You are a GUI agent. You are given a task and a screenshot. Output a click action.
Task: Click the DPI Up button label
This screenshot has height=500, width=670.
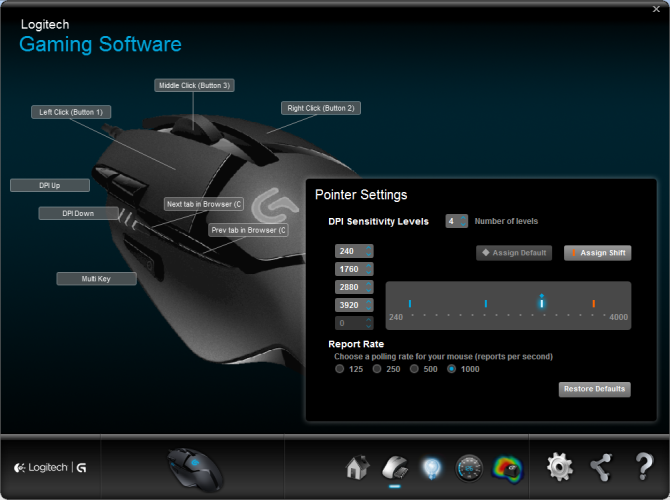50,185
